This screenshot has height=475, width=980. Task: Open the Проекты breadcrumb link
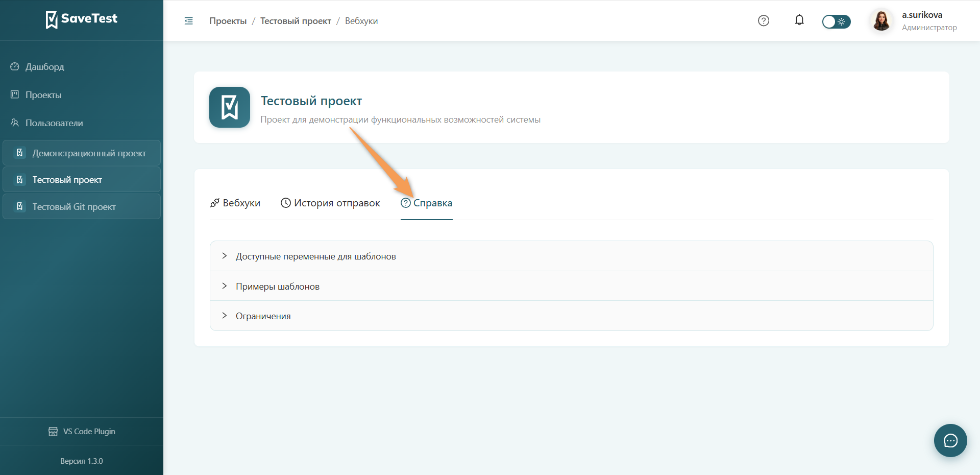pyautogui.click(x=228, y=21)
